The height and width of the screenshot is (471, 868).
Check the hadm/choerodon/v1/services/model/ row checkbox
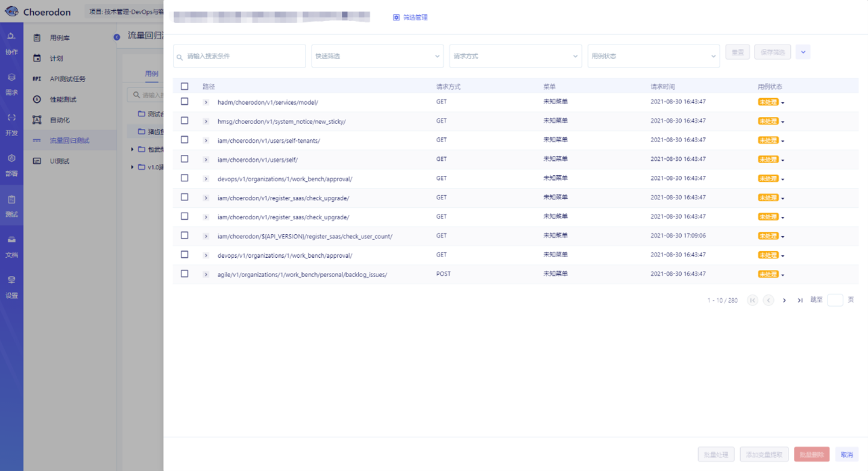[x=184, y=102]
